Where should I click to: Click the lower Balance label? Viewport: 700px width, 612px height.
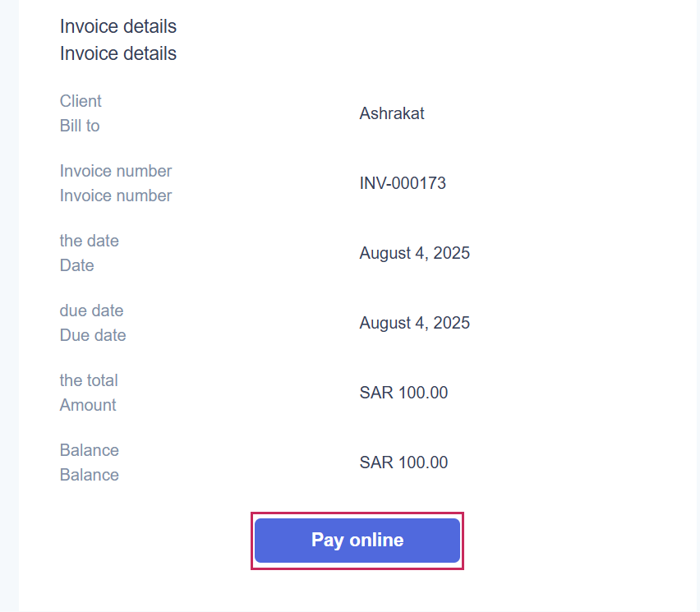tap(89, 475)
